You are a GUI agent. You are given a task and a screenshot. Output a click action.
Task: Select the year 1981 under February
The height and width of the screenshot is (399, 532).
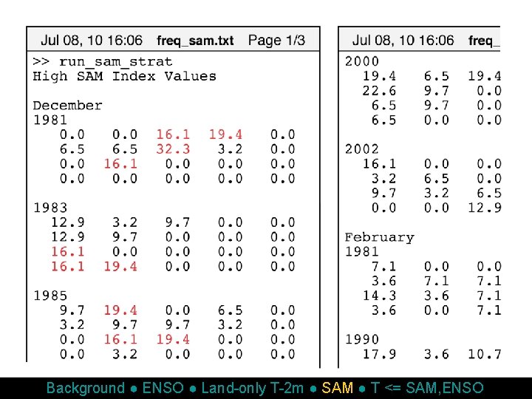point(361,252)
